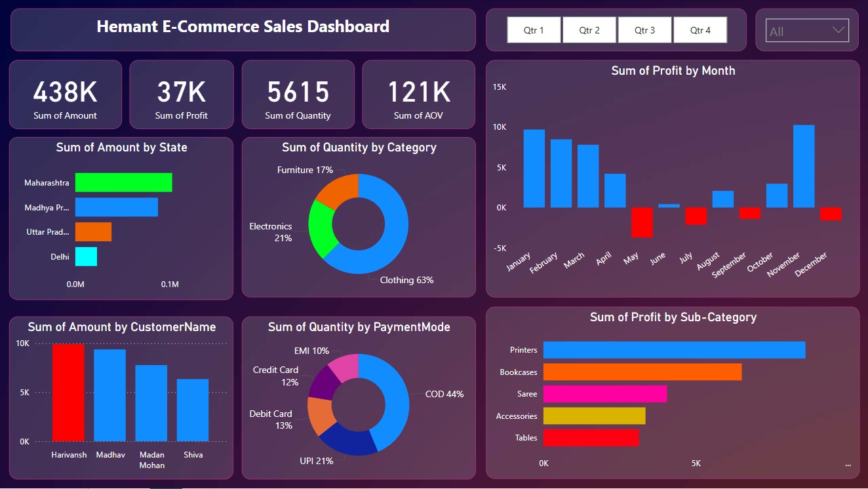This screenshot has width=868, height=489.
Task: Select the Sum of Profit 37K card
Action: 182,94
